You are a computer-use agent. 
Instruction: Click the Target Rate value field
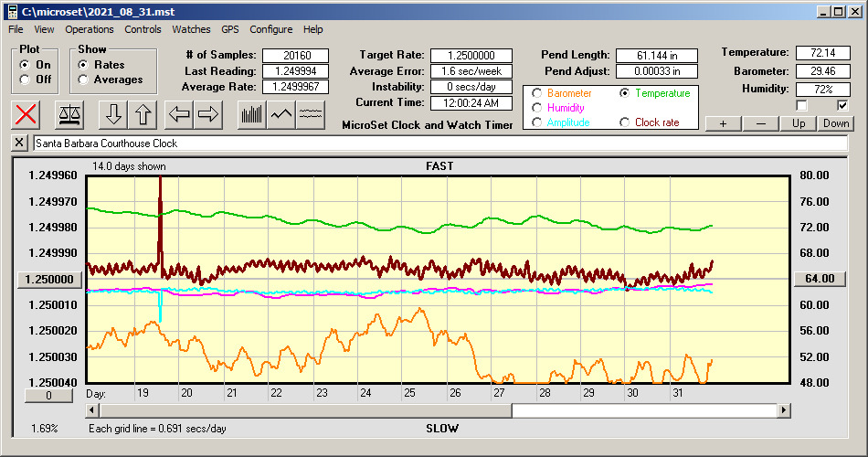[x=471, y=56]
